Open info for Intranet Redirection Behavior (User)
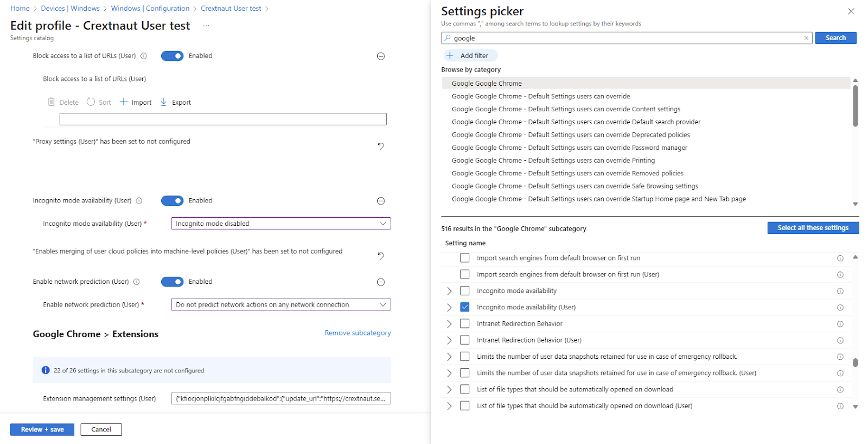Image resolution: width=868 pixels, height=444 pixels. [840, 340]
